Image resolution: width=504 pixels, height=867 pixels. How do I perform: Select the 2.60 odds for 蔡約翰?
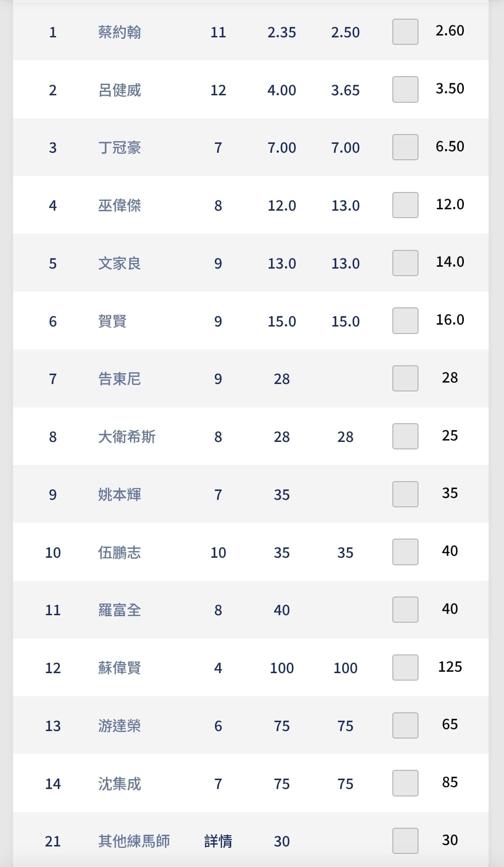click(450, 31)
